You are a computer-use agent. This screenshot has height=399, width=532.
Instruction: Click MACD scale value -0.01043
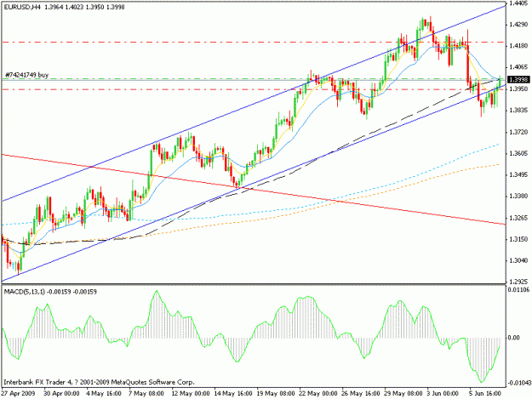[x=519, y=383]
